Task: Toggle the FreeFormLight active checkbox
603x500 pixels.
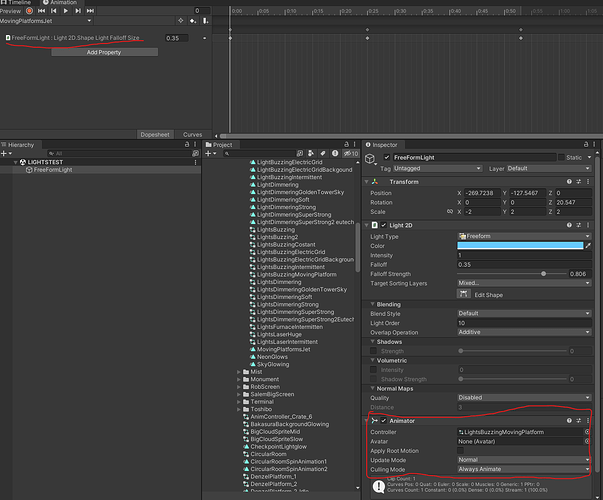Action: (386, 158)
